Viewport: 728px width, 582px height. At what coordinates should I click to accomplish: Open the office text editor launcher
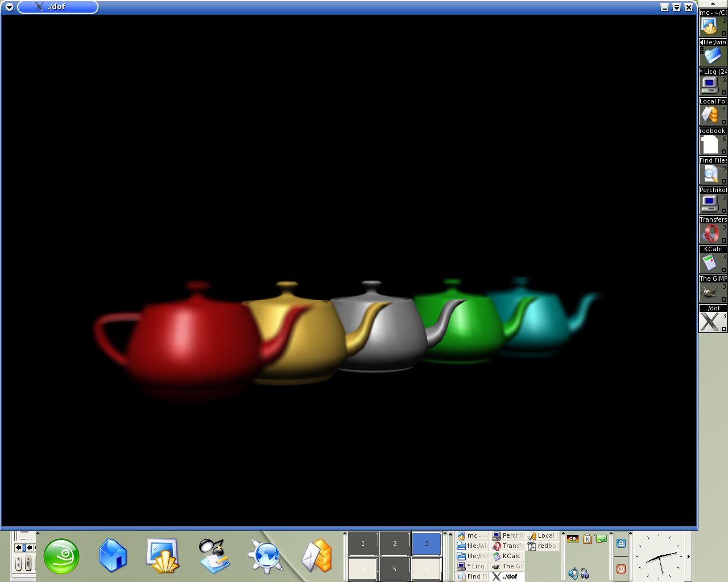click(x=214, y=555)
